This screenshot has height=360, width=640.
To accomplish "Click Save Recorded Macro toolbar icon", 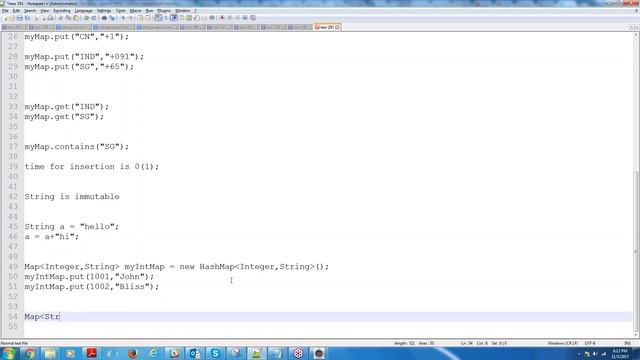I will click(x=253, y=18).
